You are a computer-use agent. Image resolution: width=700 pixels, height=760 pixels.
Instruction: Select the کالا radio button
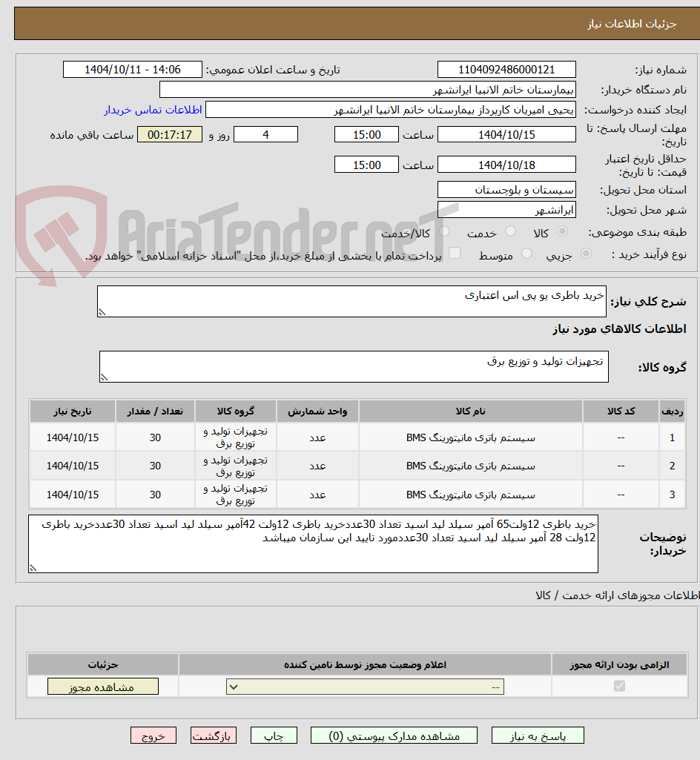click(x=562, y=231)
